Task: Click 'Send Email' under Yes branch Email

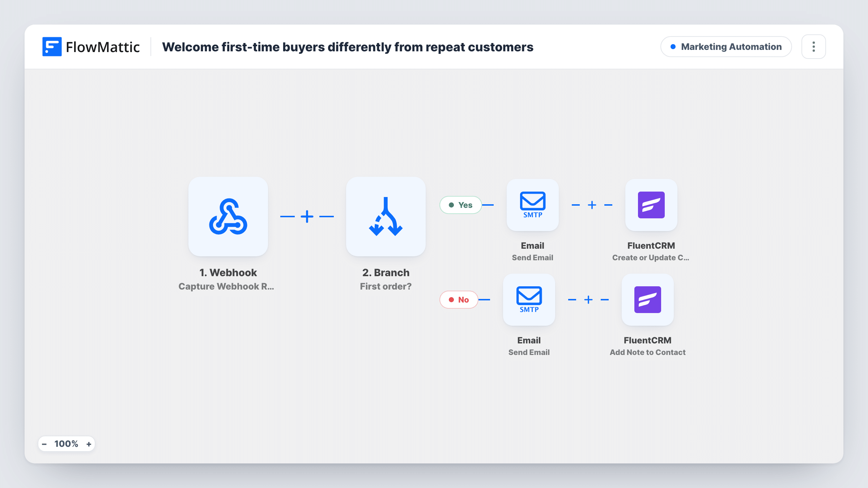Action: click(533, 257)
